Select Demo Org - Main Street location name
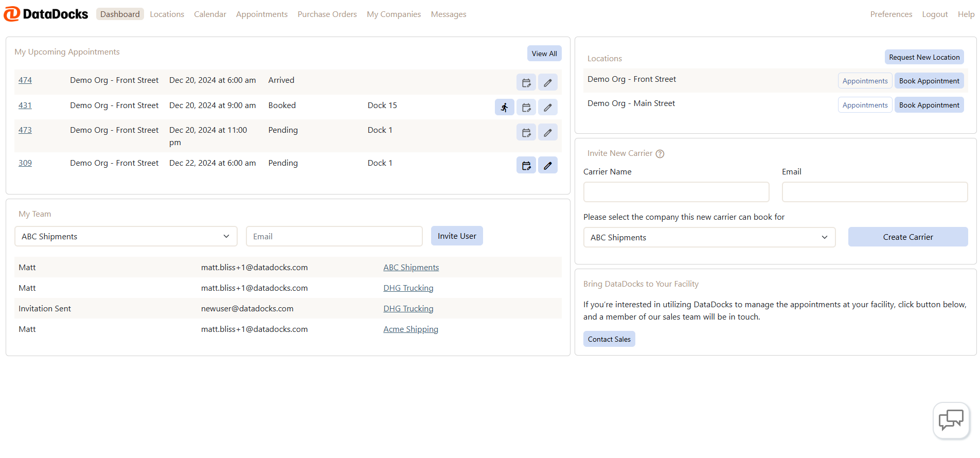Screen dimensions: 980x458 [631, 103]
